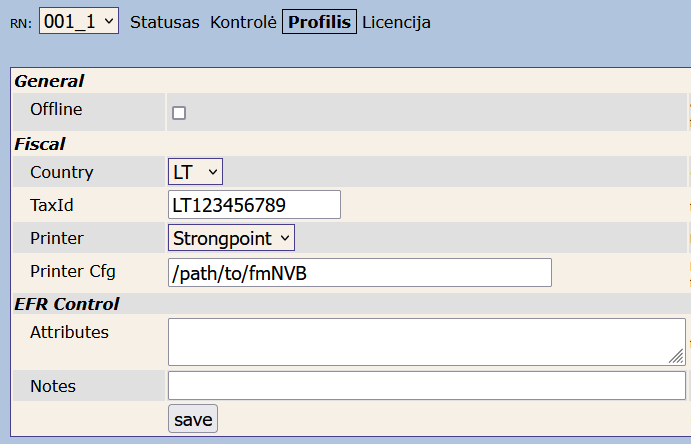Select the Profilis tab
691x444 pixels.
pyautogui.click(x=320, y=21)
